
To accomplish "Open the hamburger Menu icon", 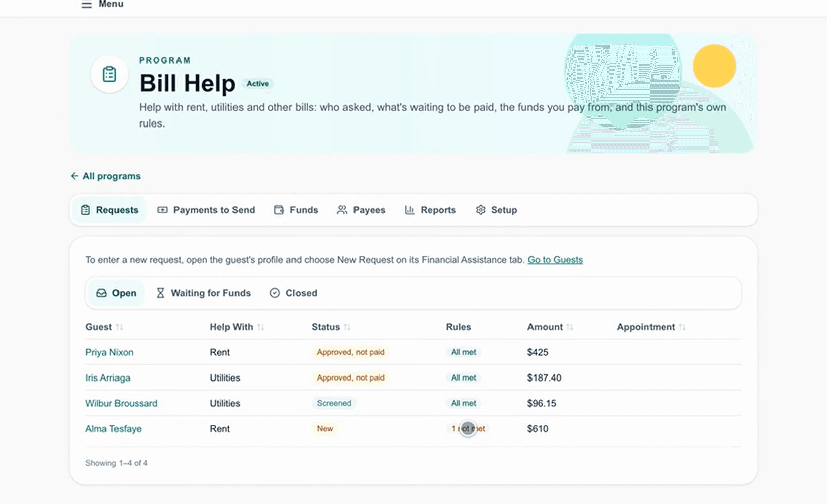I will [87, 5].
